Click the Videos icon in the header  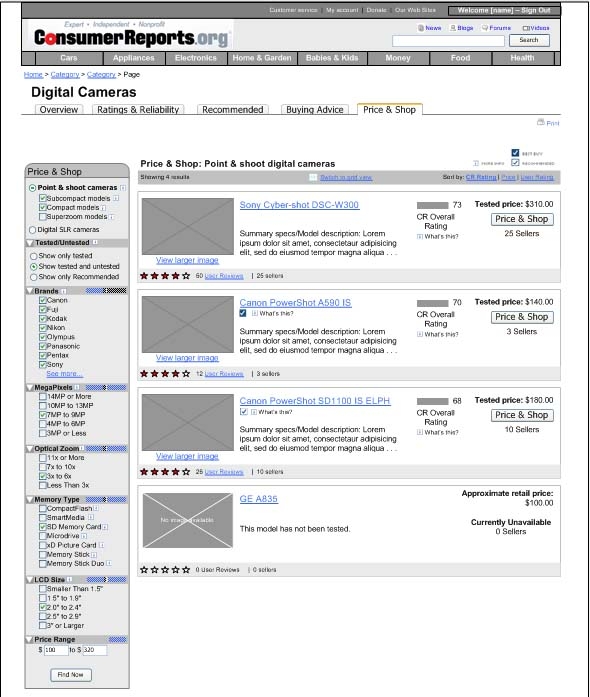click(525, 28)
